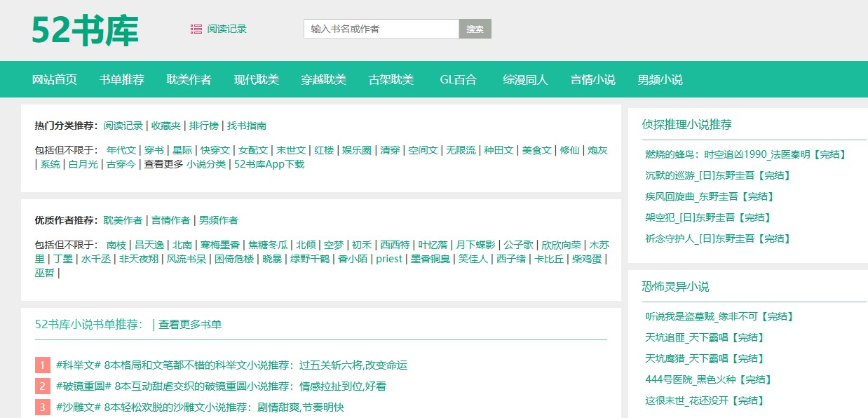The image size is (868, 418).
Task: Select the GL百合 navigation item
Action: point(458,80)
